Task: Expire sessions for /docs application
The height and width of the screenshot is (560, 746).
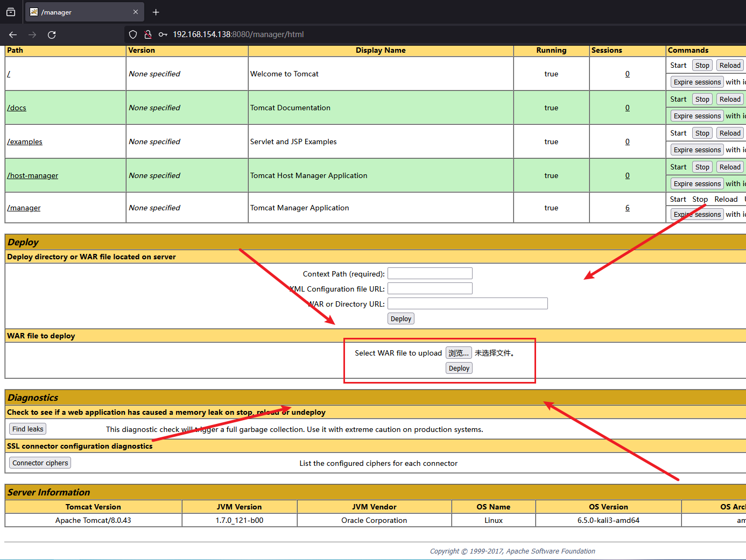Action: 697,116
